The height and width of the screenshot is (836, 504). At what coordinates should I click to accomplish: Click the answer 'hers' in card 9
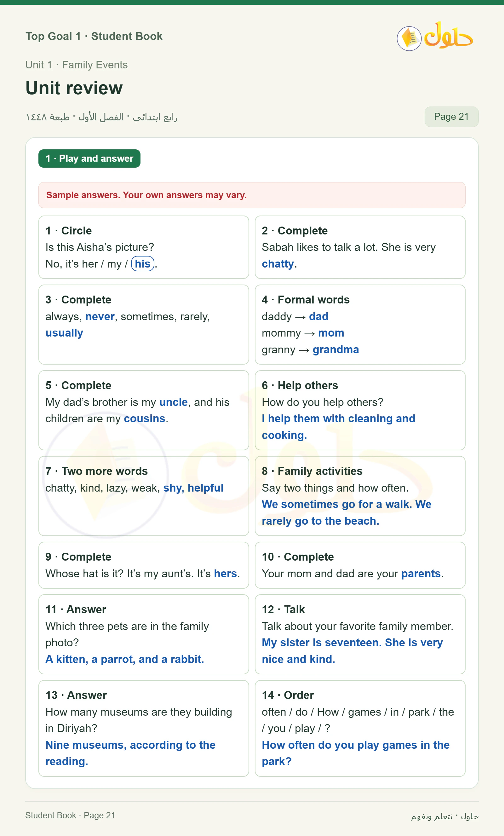tap(225, 574)
